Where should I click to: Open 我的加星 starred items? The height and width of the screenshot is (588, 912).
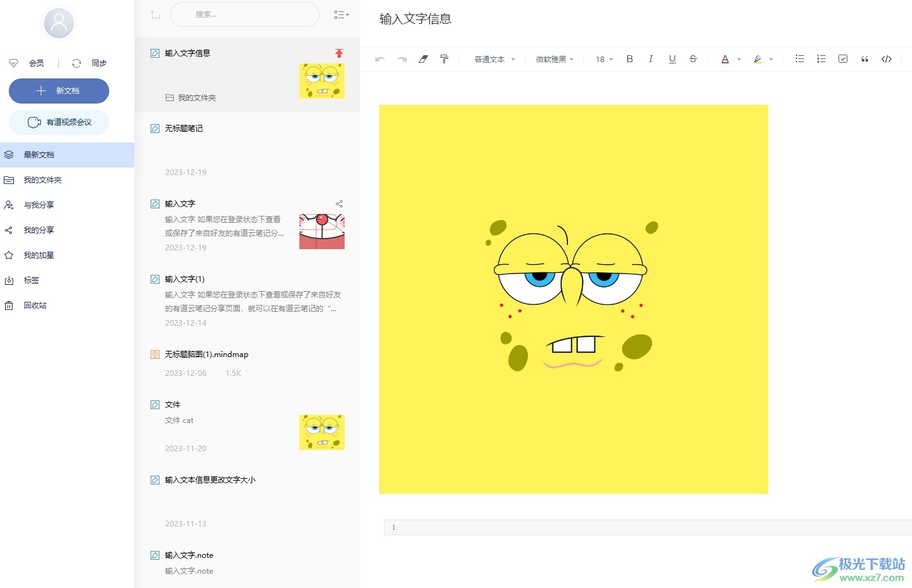click(x=67, y=255)
